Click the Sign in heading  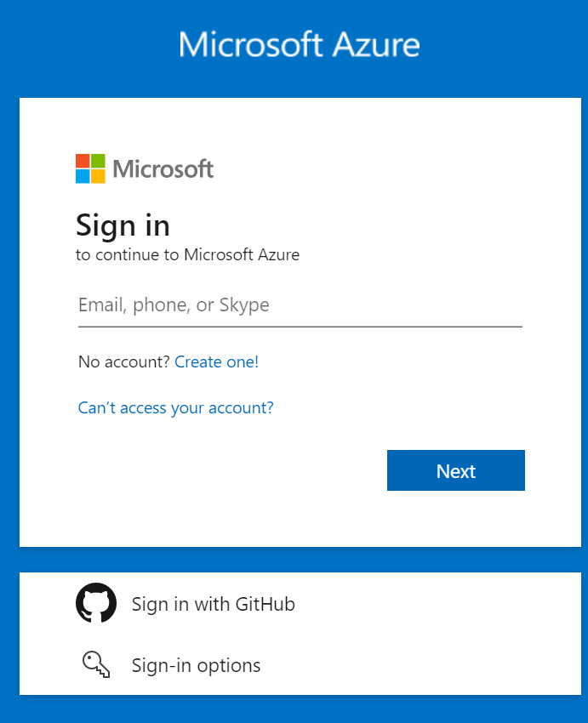(123, 226)
